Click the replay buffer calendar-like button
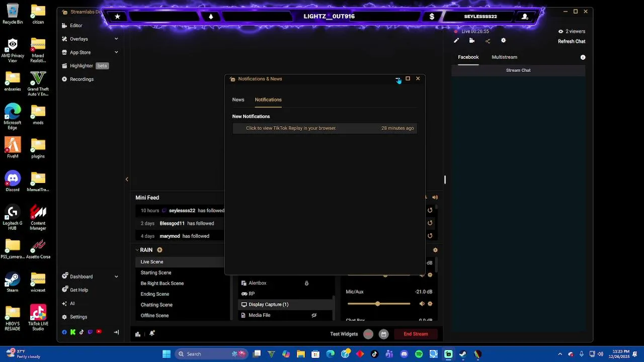644x362 pixels. coord(384,334)
